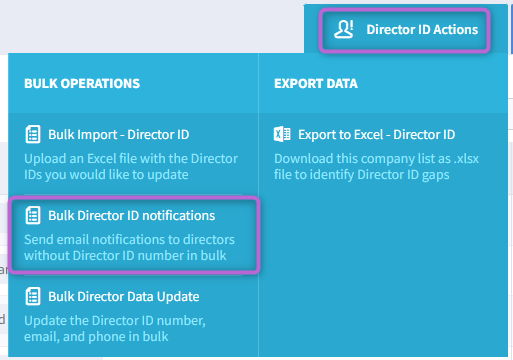The image size is (513, 360).
Task: Click the EXPORT DATA section heading
Action: pos(316,83)
